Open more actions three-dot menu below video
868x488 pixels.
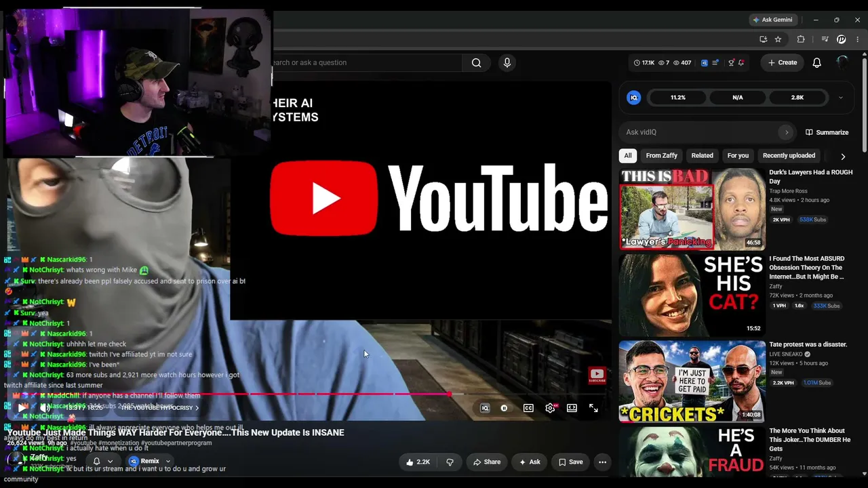[x=602, y=462]
